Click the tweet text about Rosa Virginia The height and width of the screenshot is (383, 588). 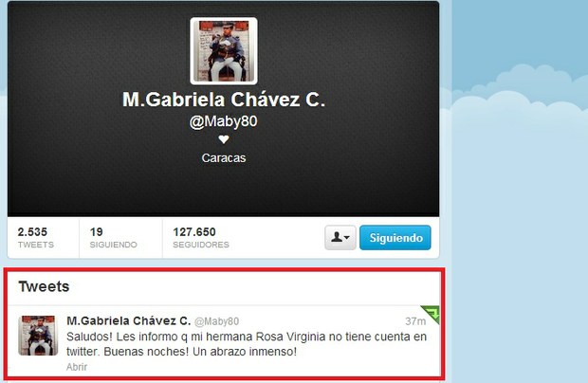tap(247, 344)
